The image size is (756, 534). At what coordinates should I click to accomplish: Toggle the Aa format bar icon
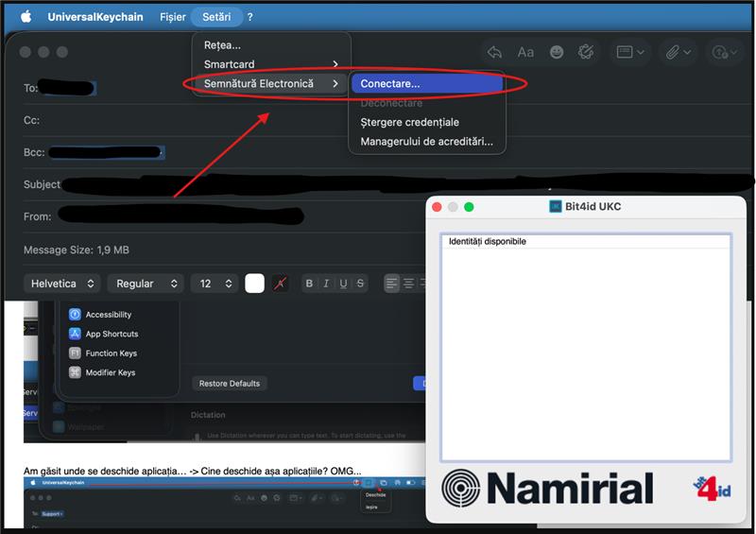525,52
